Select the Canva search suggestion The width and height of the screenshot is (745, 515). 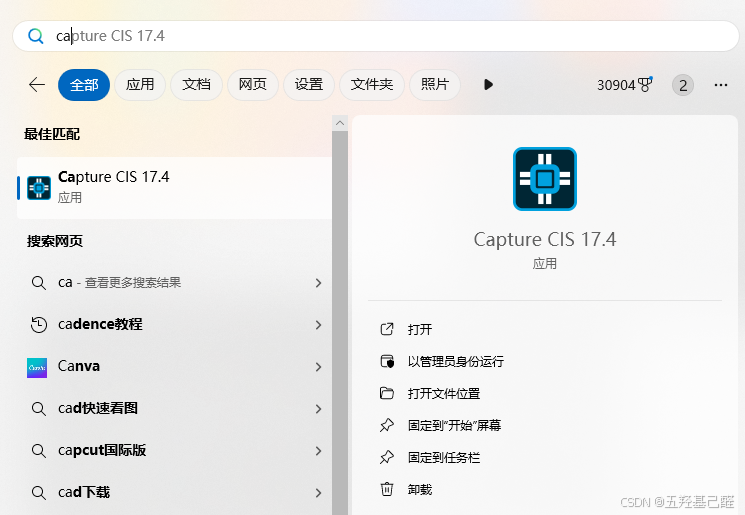point(174,366)
